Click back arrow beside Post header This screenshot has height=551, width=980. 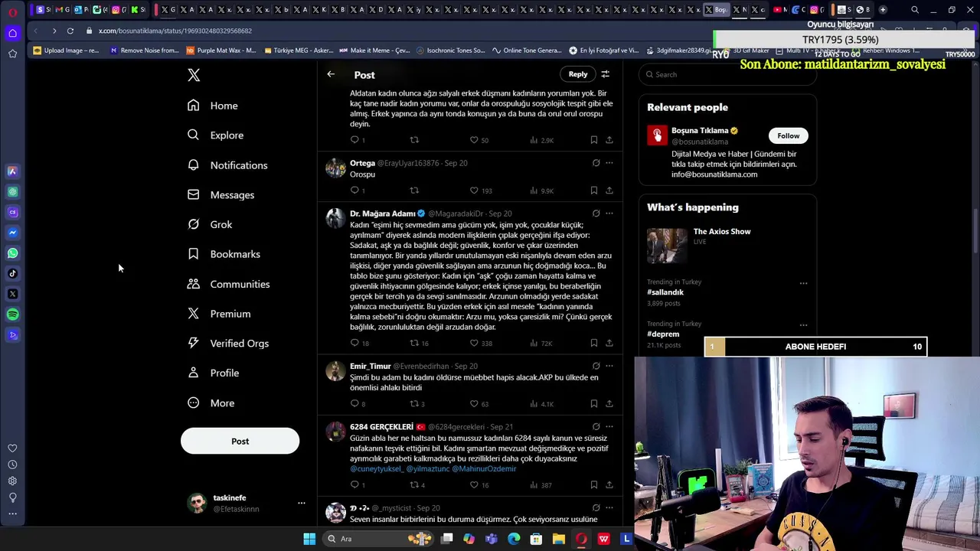(x=331, y=74)
